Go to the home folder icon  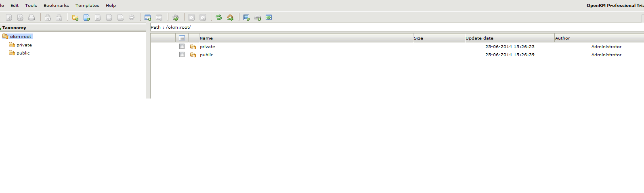click(230, 18)
